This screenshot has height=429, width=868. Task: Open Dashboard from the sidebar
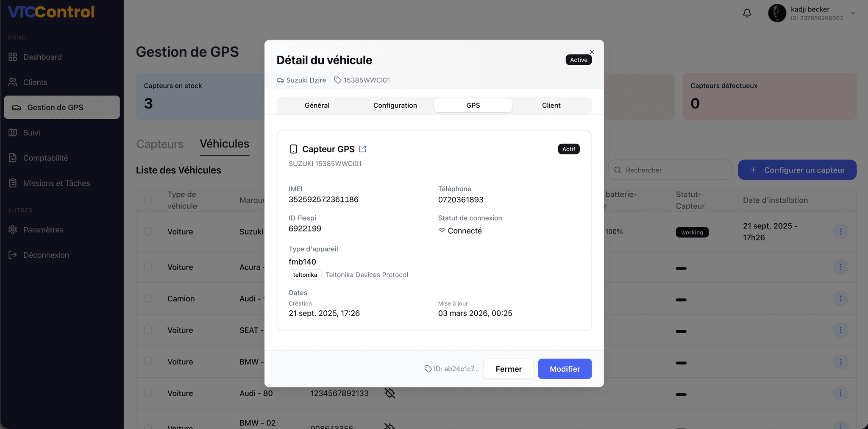pos(42,57)
